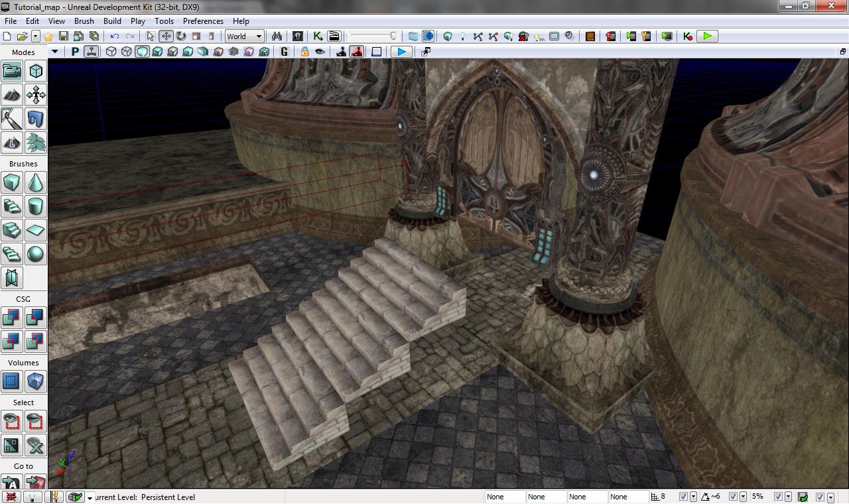Click the save level floppy icon

(x=64, y=36)
